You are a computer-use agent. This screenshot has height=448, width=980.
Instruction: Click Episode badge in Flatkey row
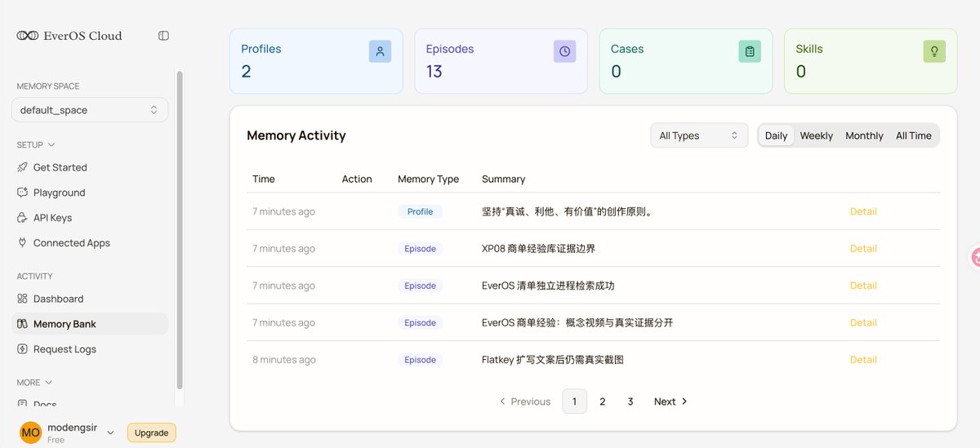[421, 360]
